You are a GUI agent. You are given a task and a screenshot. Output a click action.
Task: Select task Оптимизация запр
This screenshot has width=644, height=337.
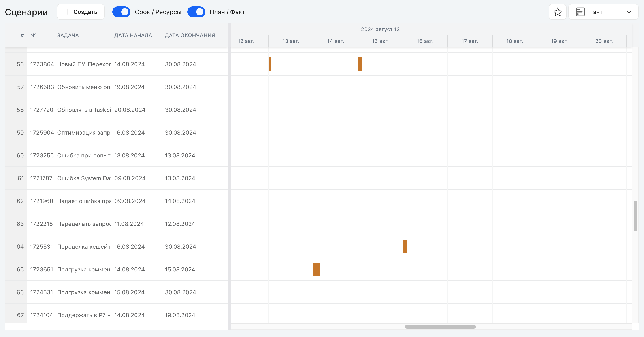(x=84, y=133)
